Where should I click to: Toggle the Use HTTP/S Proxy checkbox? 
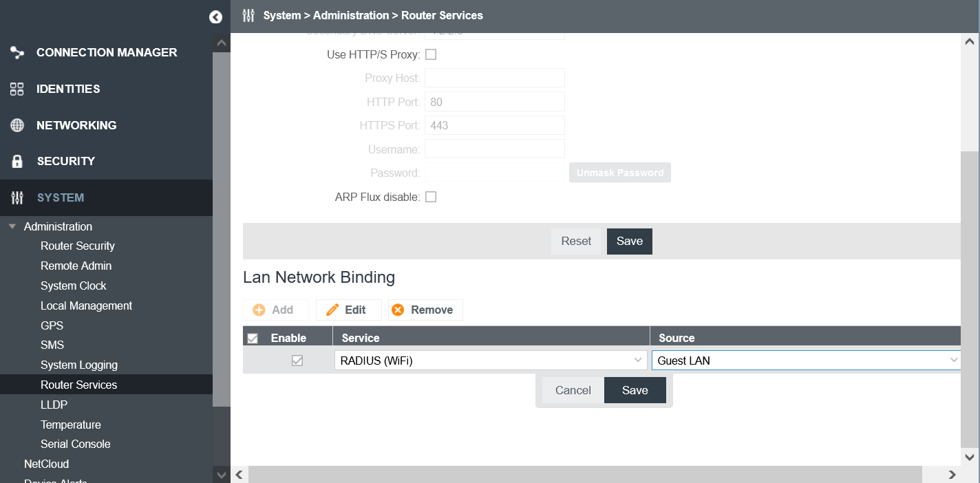[x=431, y=54]
